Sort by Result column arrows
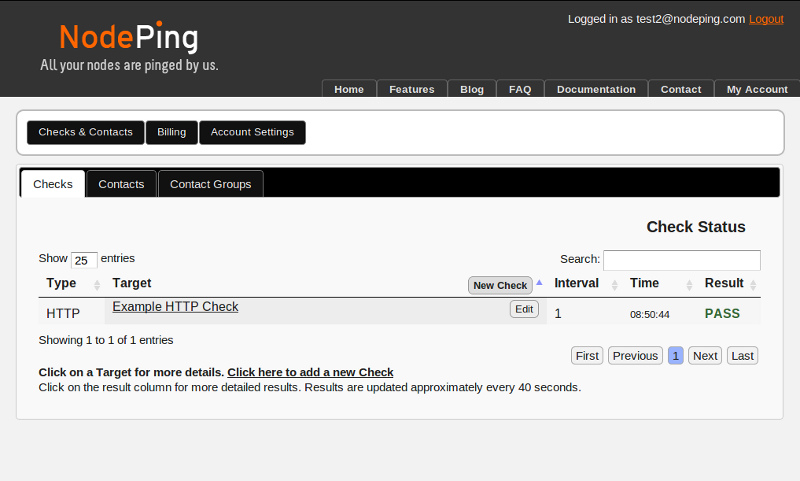 coord(753,285)
